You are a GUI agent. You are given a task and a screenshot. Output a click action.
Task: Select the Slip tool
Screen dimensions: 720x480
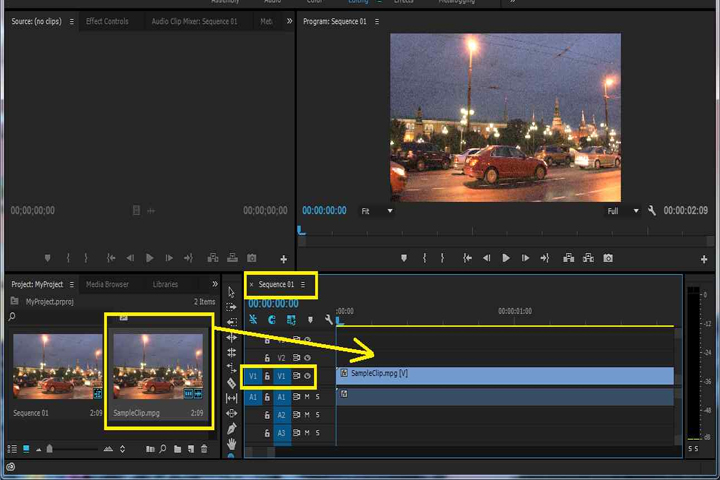coord(232,398)
